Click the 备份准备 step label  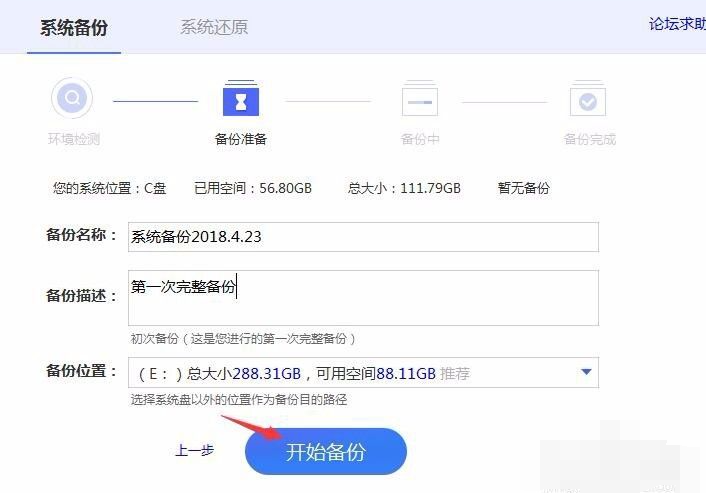tap(241, 139)
